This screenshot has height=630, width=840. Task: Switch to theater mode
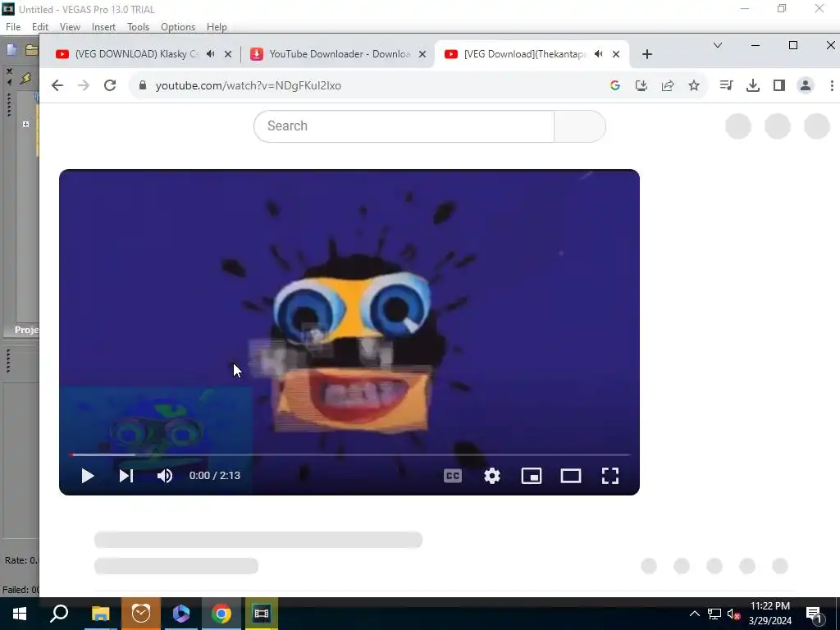[x=571, y=476]
